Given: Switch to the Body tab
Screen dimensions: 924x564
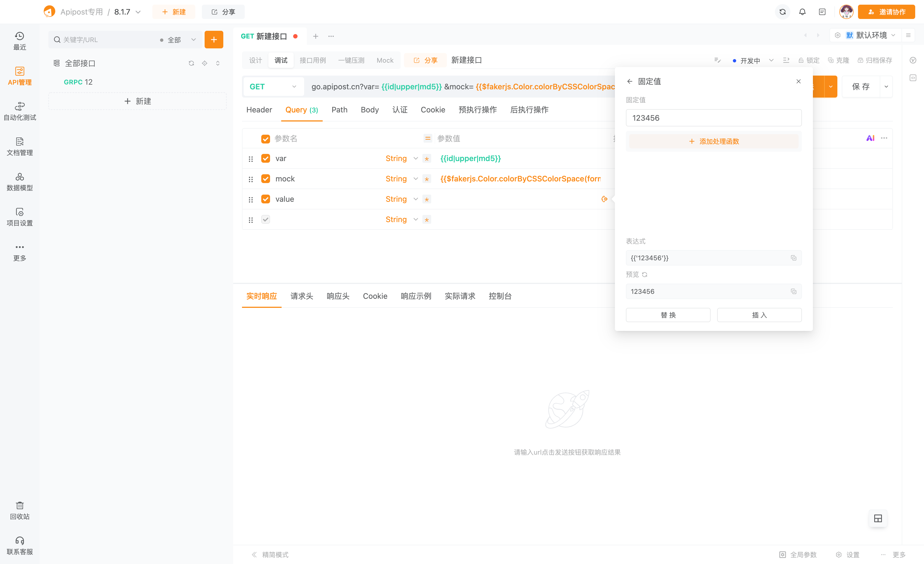Looking at the screenshot, I should click(370, 110).
